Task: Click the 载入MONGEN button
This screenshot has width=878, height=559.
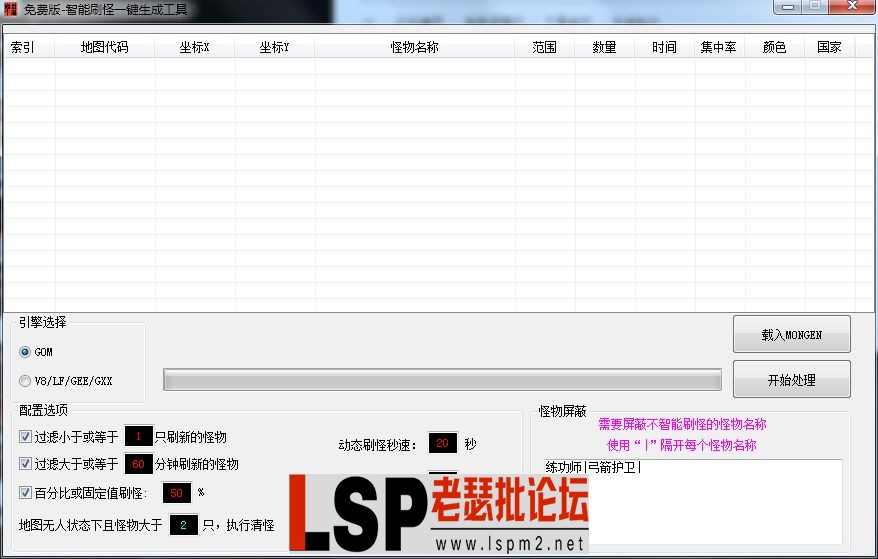Action: pyautogui.click(x=792, y=334)
